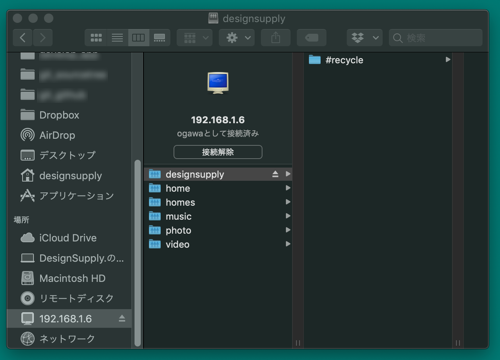Select リモートディスク in the sidebar
Screen dimensions: 500x360
tap(69, 298)
